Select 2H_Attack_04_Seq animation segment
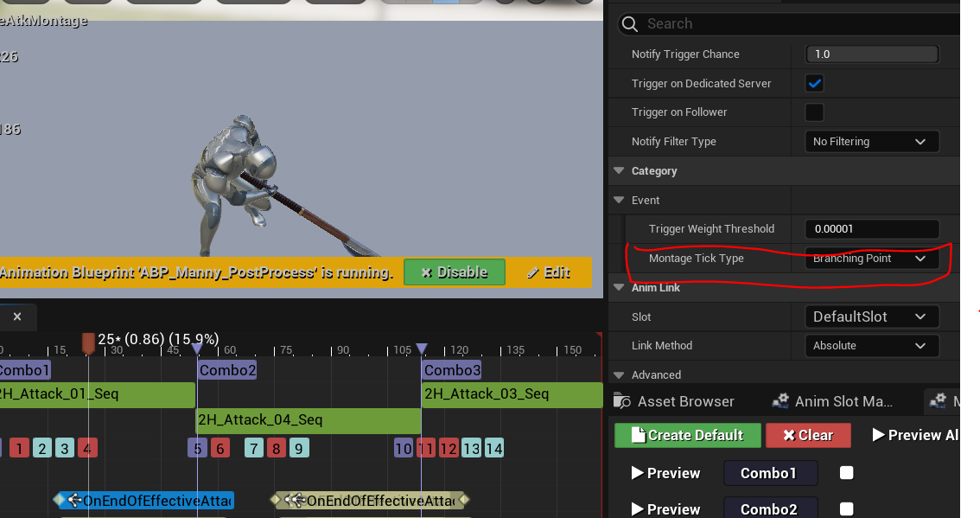Viewport: 980px width, 518px height. 309,419
